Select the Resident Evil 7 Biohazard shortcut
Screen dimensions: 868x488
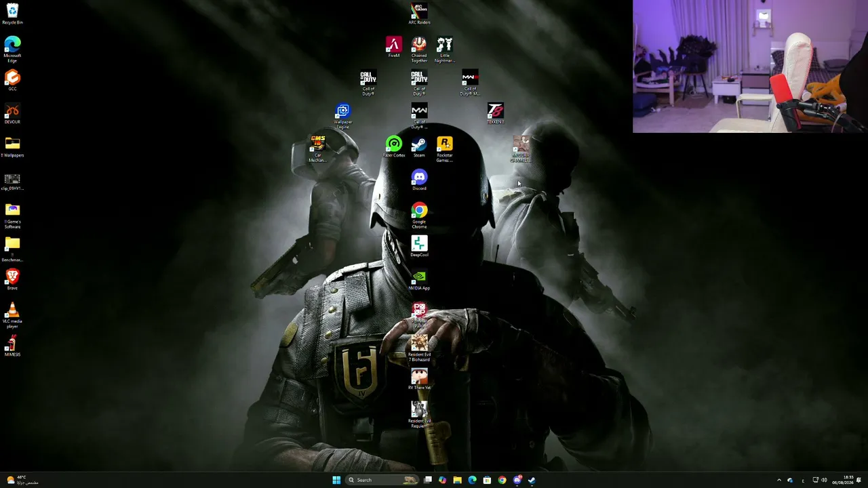tap(419, 348)
